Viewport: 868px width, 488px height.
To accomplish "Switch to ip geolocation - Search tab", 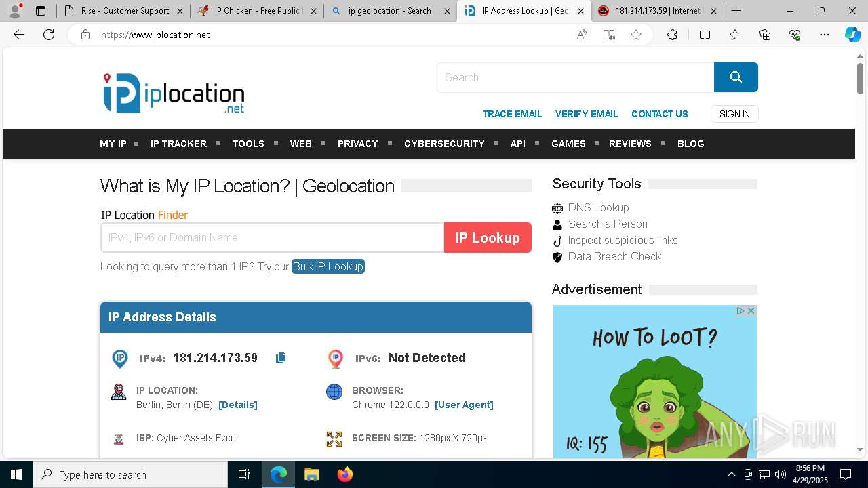I will pos(389,11).
